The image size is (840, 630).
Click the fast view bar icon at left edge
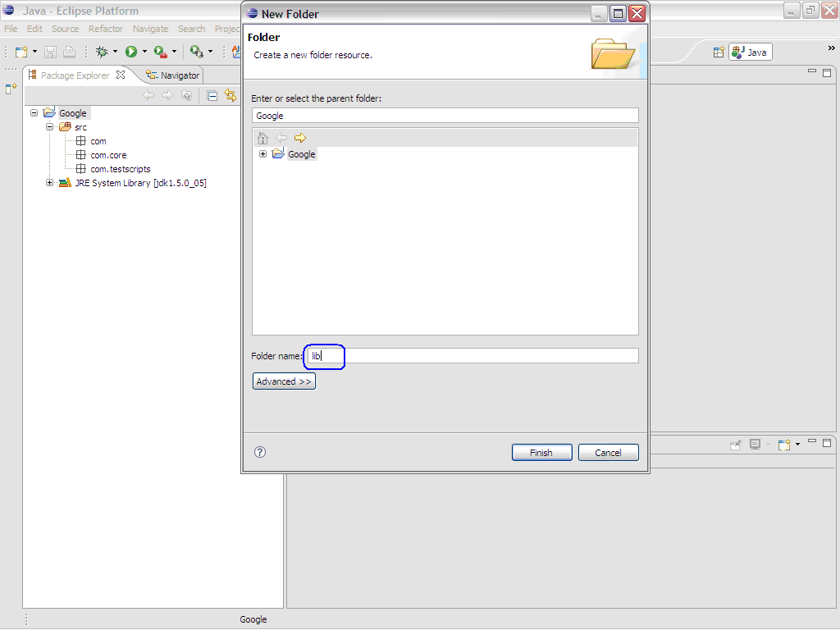pyautogui.click(x=11, y=89)
